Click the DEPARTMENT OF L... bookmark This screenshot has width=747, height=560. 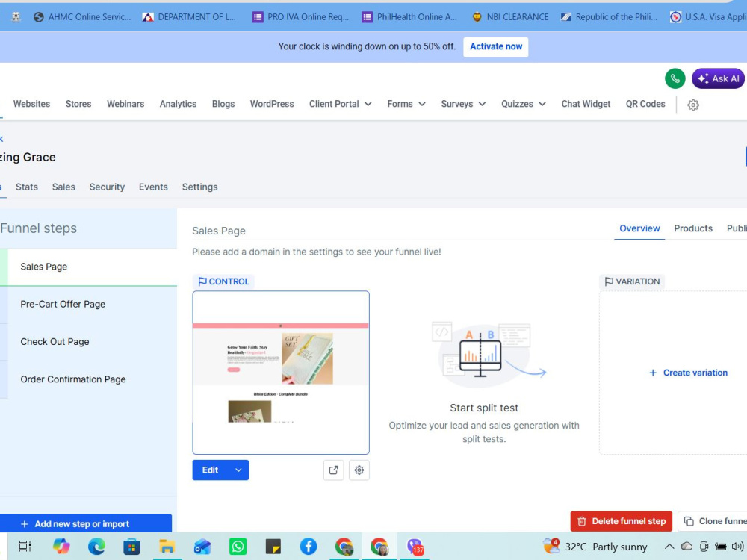(x=189, y=17)
